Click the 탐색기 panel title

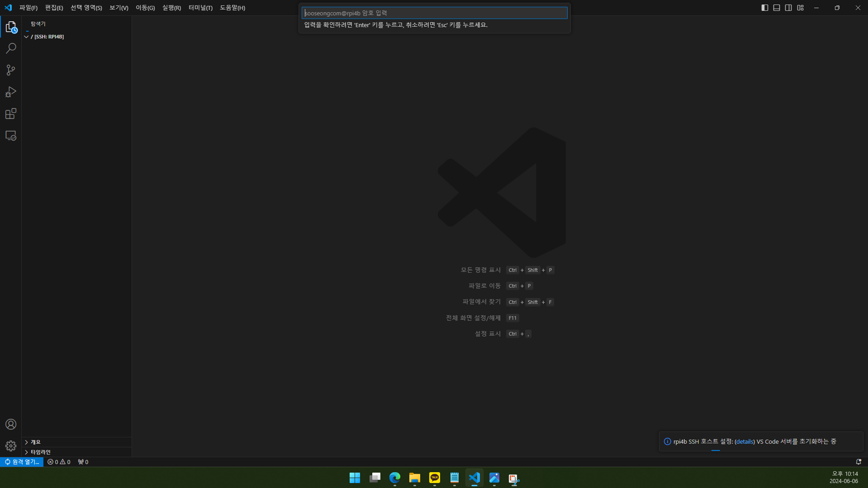(38, 24)
